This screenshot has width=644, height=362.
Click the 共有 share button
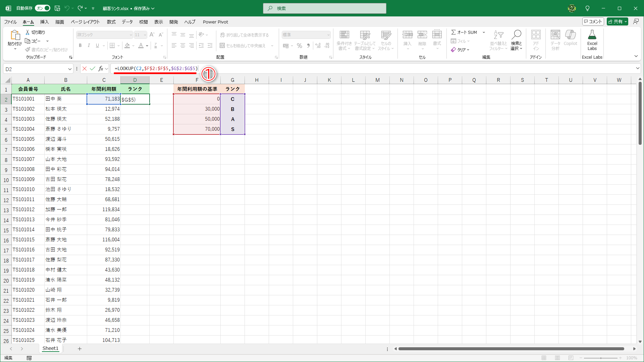pos(617,21)
